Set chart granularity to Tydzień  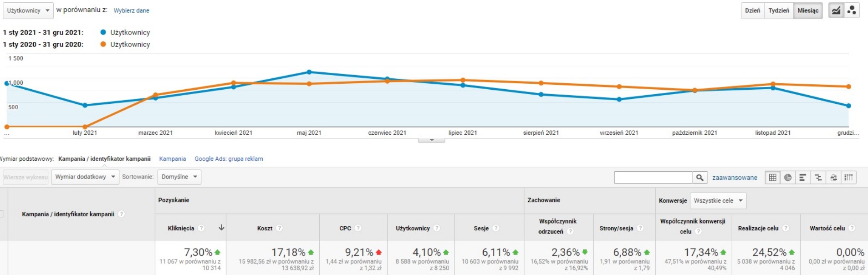tap(779, 10)
